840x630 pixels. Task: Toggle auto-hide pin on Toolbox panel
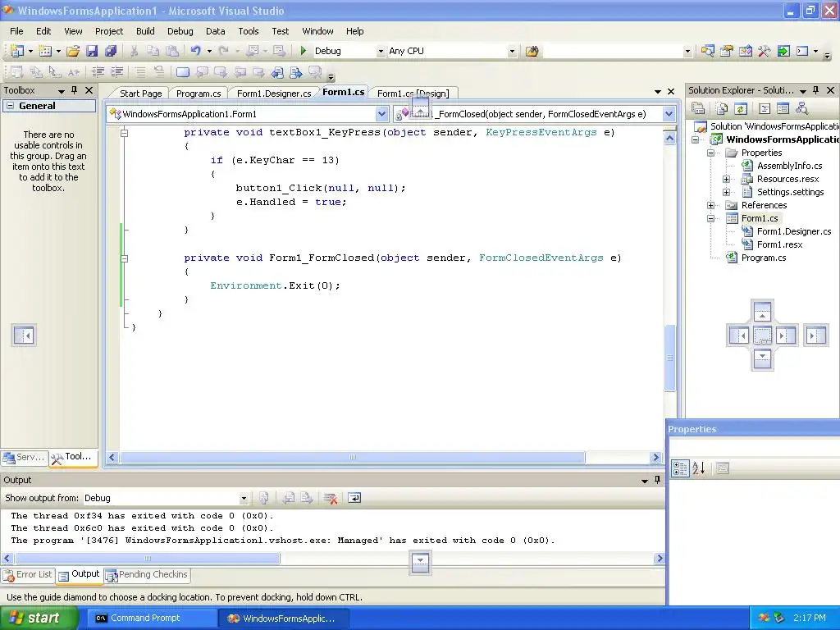(75, 90)
